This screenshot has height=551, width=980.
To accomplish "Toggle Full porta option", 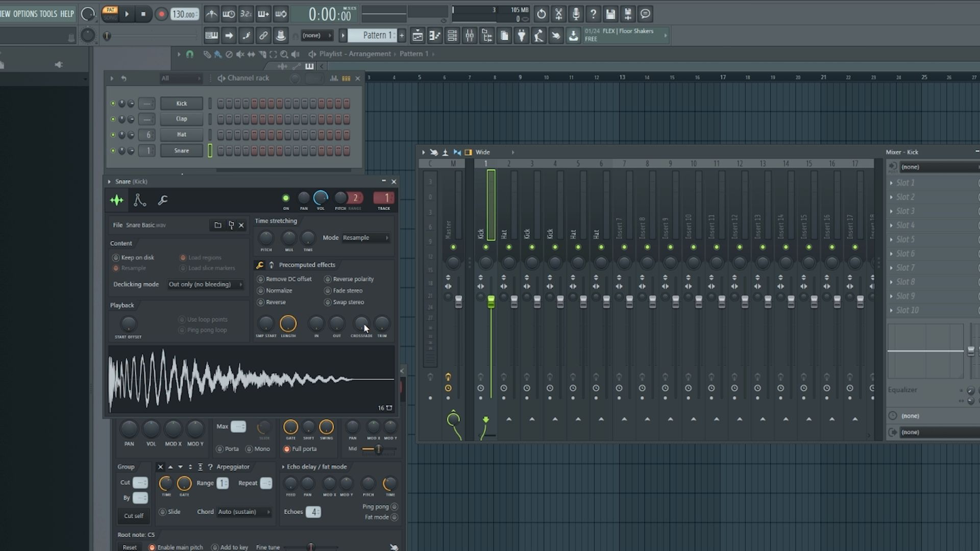I will tap(301, 449).
